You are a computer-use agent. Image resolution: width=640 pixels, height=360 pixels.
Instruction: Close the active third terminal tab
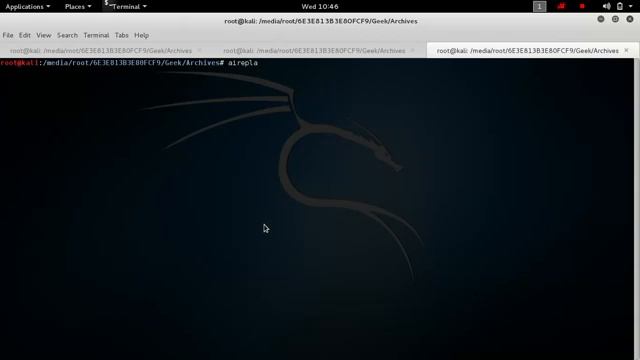pyautogui.click(x=626, y=50)
